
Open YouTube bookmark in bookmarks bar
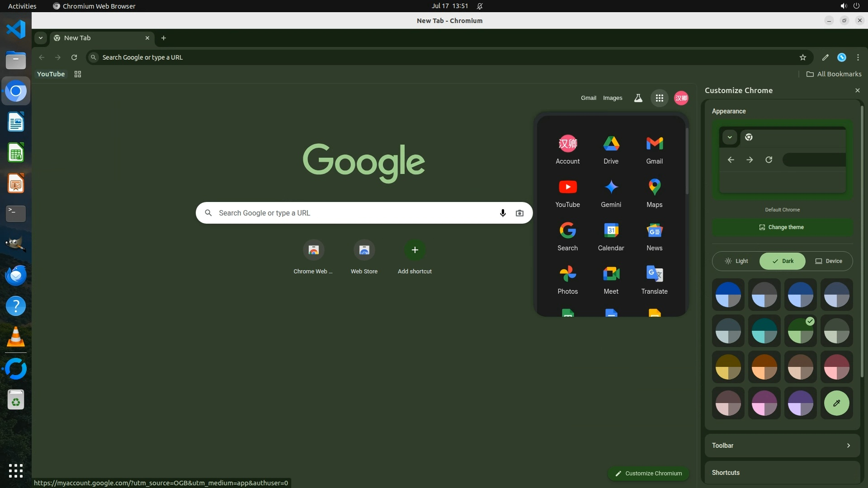click(x=51, y=74)
